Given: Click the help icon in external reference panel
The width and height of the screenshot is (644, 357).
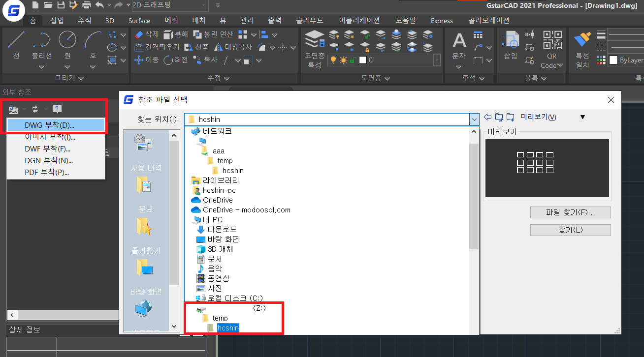Looking at the screenshot, I should tap(57, 109).
